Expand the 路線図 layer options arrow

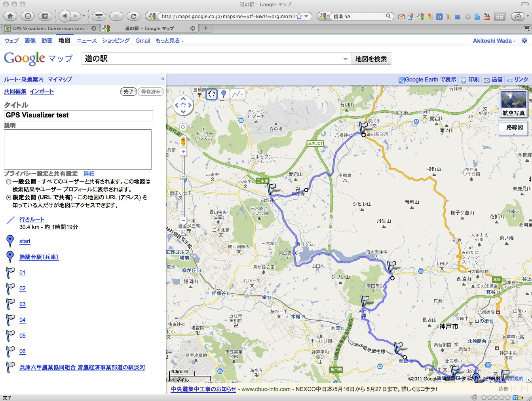point(514,134)
